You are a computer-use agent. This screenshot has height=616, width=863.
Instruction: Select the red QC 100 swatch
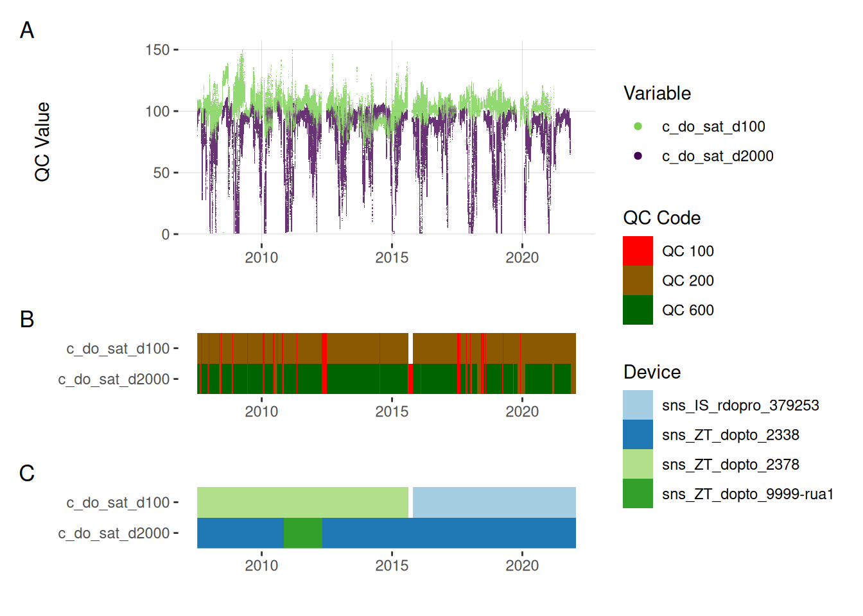click(638, 251)
